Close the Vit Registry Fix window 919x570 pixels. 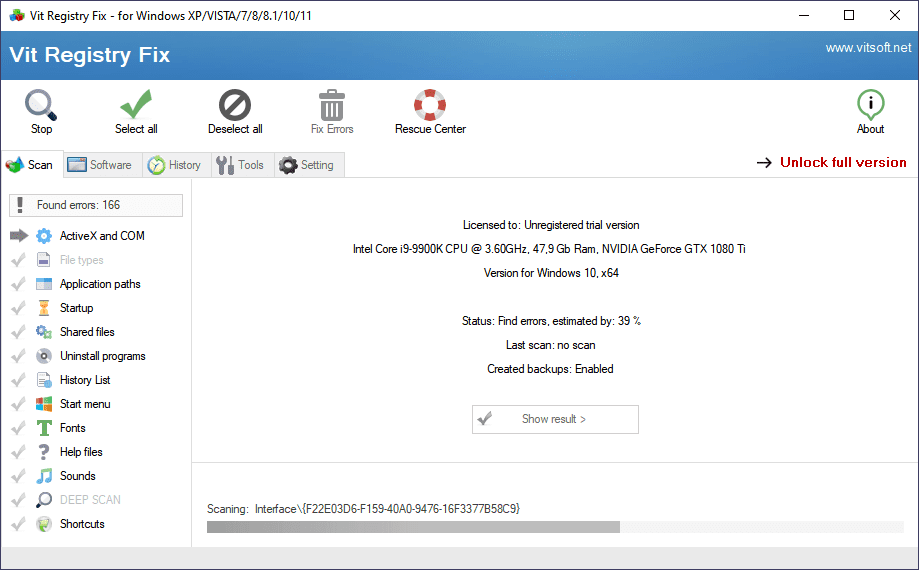coord(894,15)
